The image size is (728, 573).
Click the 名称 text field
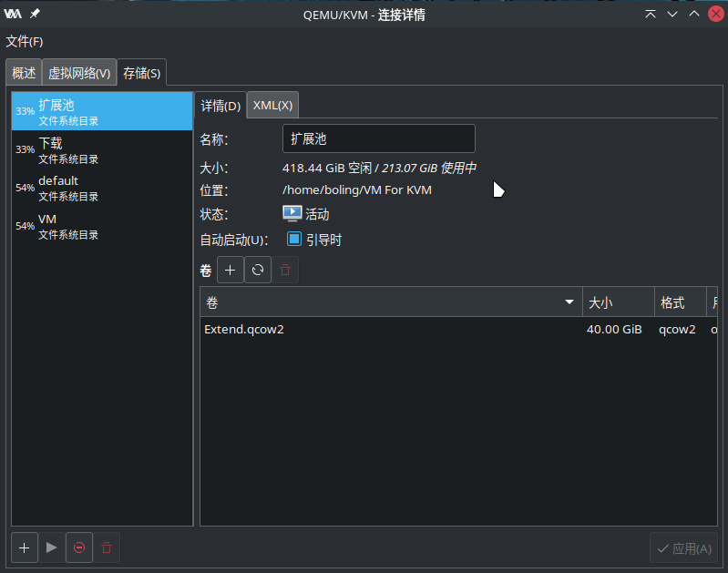click(378, 138)
